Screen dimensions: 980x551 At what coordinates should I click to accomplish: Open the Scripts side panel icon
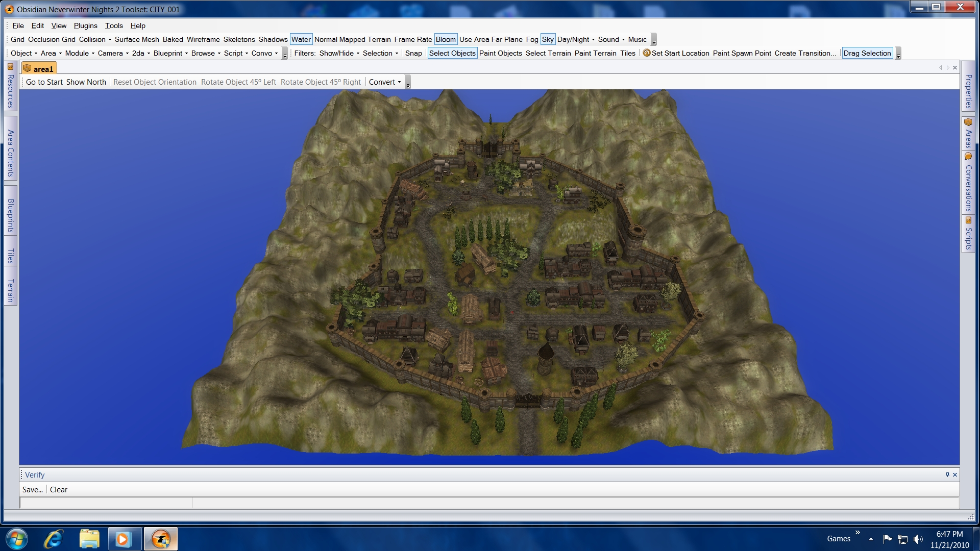[x=968, y=220]
